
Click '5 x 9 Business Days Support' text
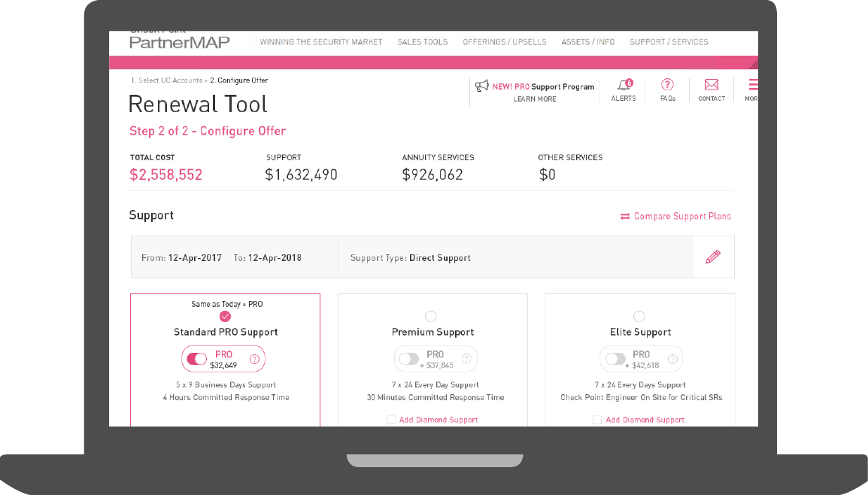tap(226, 385)
